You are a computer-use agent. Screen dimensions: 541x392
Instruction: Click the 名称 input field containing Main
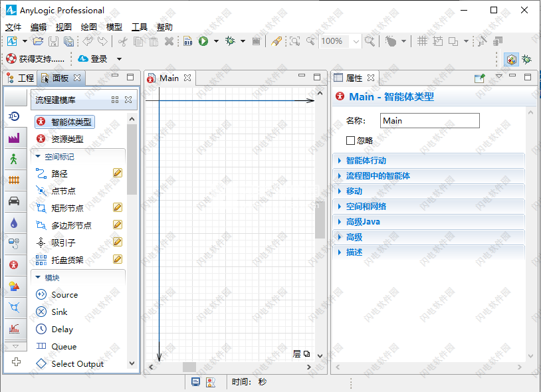(x=430, y=121)
